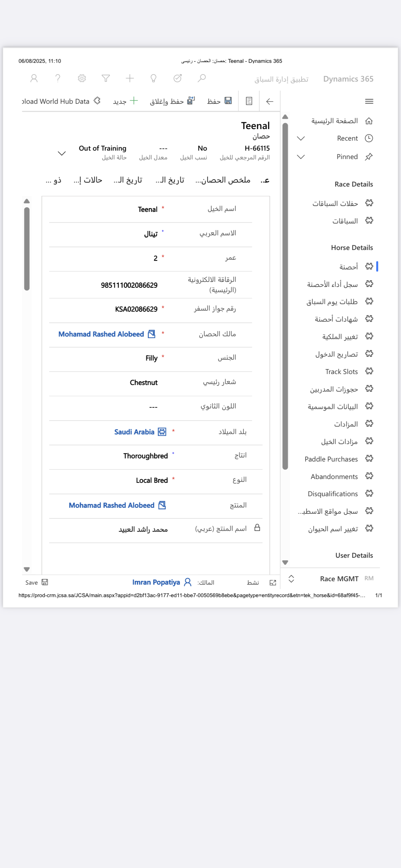Click the form's vertical scrollbar thumb
This screenshot has height=868, width=401.
click(x=27, y=248)
